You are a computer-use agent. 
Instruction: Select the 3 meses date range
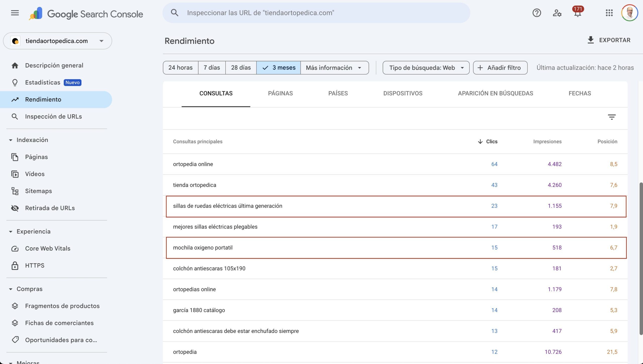pyautogui.click(x=279, y=68)
